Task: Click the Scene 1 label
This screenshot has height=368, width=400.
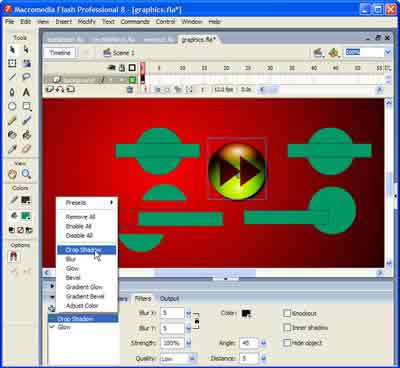Action: [123, 53]
